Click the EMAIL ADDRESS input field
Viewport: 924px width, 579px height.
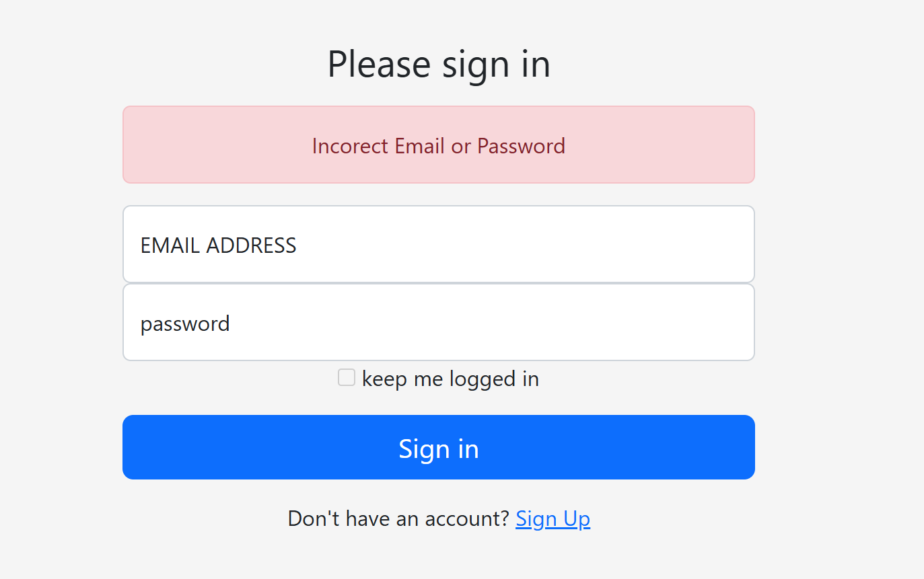click(x=438, y=244)
